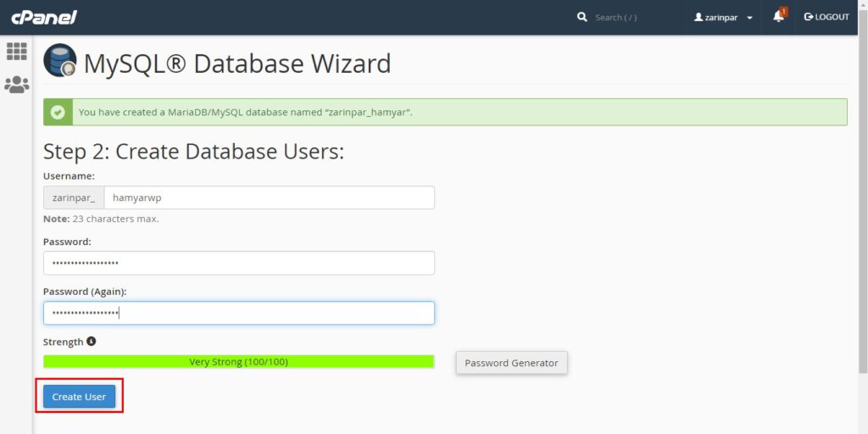Click the Very Strong strength meter
This screenshot has width=868, height=434.
(239, 362)
